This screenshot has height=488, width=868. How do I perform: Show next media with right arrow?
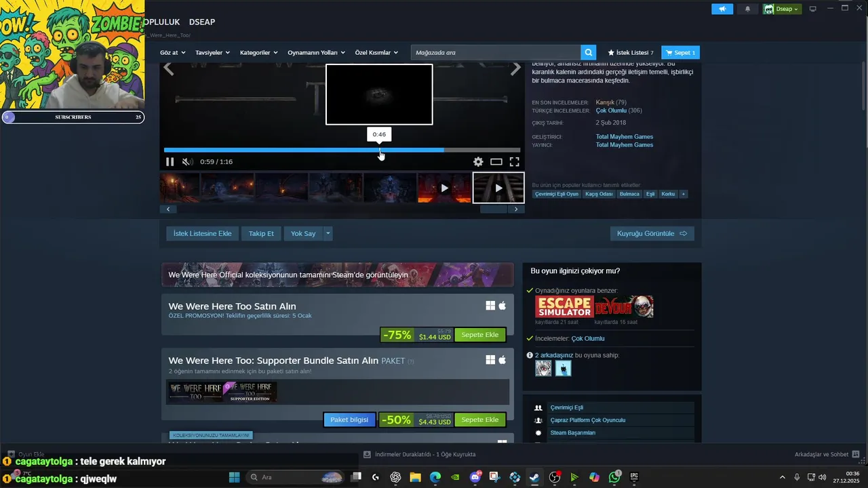[516, 68]
